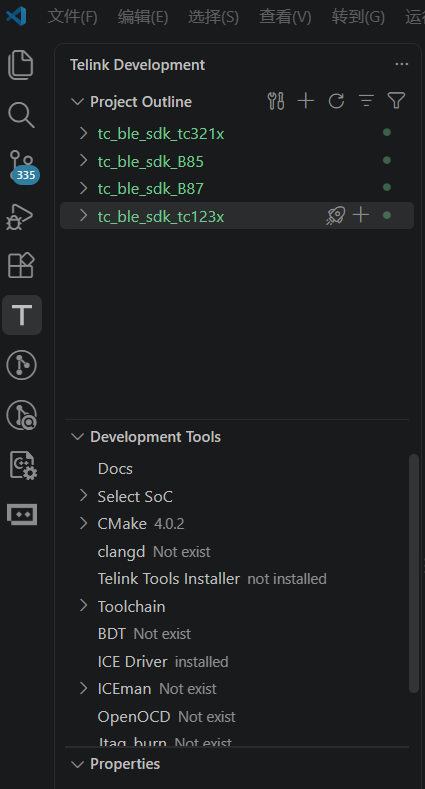Click the Telink Development panel title
The image size is (425, 789).
point(137,65)
